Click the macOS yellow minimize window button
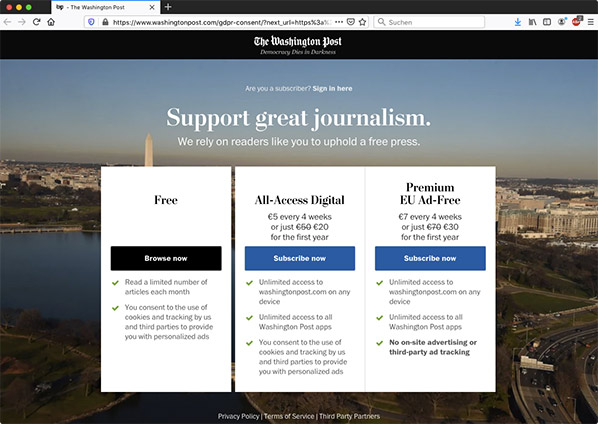Viewport: 598px width, 424px height. pyautogui.click(x=19, y=7)
